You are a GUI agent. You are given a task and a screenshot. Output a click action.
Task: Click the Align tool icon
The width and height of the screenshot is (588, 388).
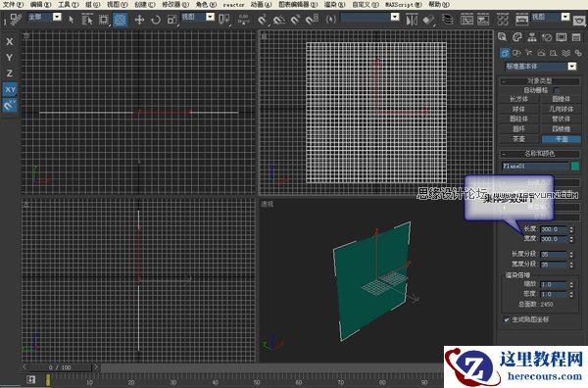[x=428, y=20]
